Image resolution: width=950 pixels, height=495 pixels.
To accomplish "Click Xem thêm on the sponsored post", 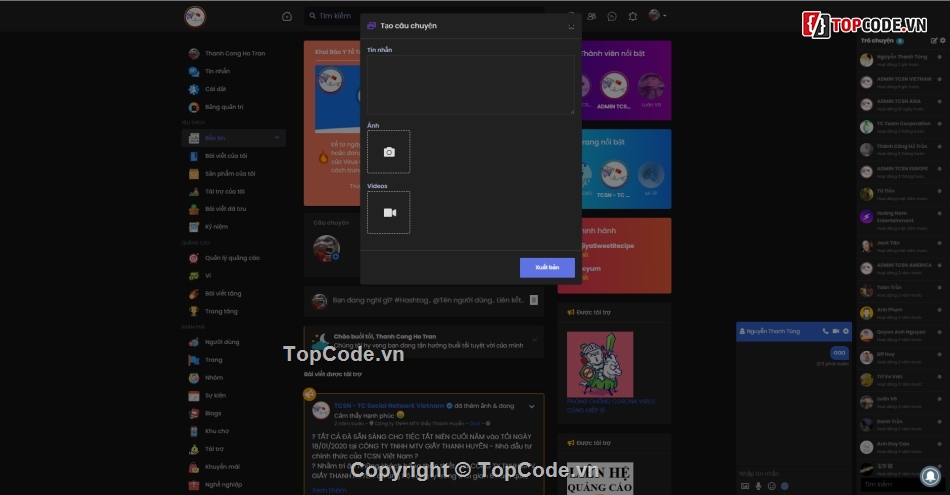I will click(329, 490).
